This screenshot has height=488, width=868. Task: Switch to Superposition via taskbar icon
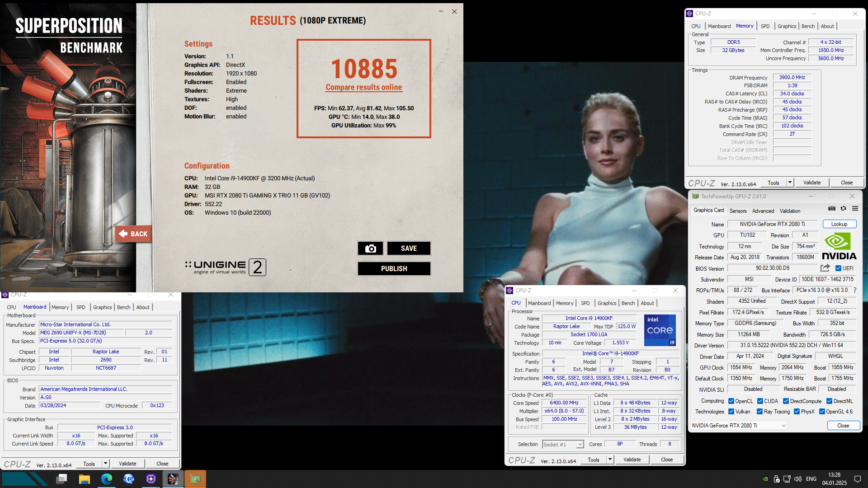pyautogui.click(x=173, y=479)
